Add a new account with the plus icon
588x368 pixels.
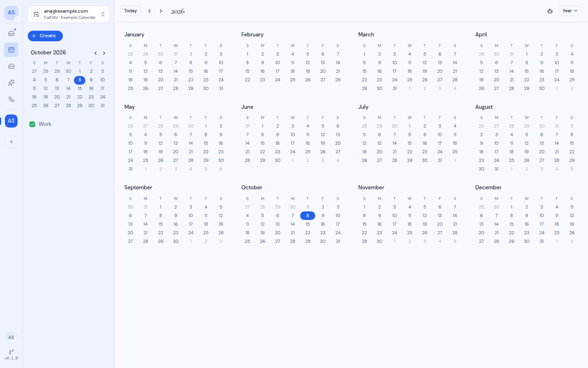tap(11, 142)
